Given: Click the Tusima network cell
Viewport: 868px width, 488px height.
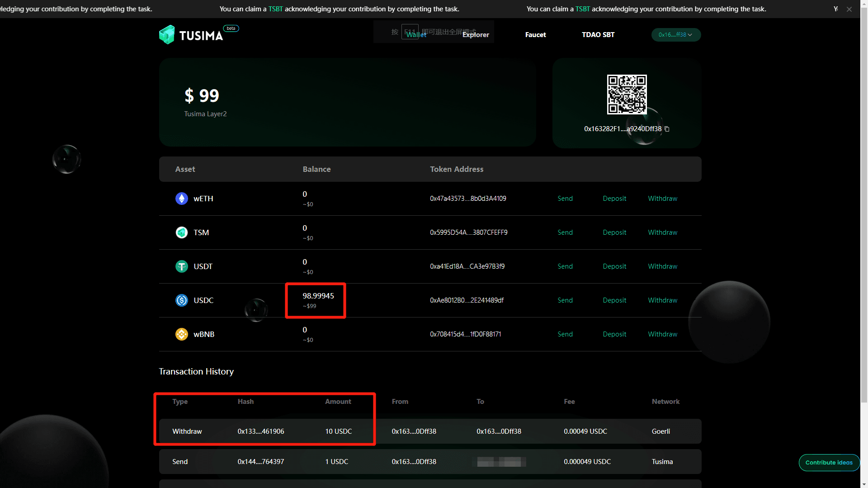Looking at the screenshot, I should tap(662, 462).
